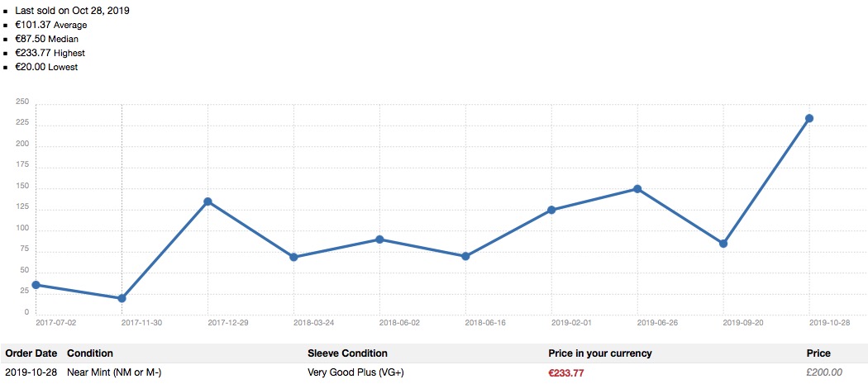Click the Condition column header

point(90,353)
